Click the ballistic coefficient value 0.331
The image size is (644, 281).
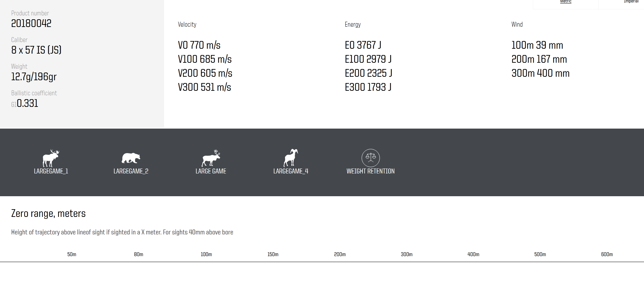[x=27, y=103]
